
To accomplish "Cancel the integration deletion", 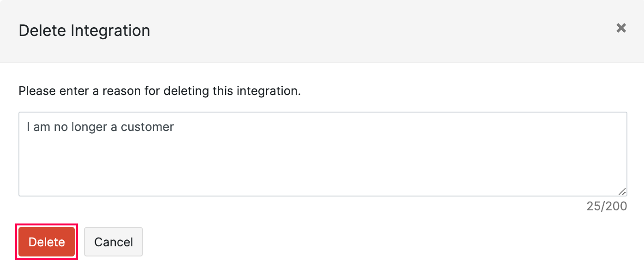I will point(113,242).
